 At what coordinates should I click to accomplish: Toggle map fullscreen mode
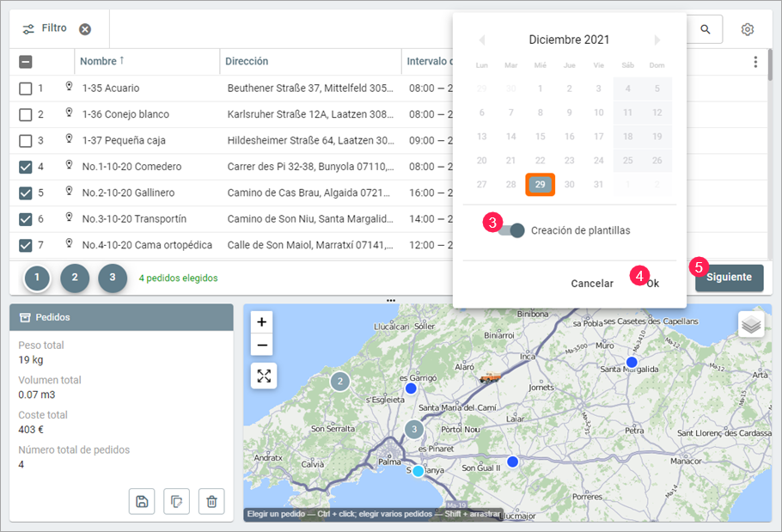pos(264,376)
